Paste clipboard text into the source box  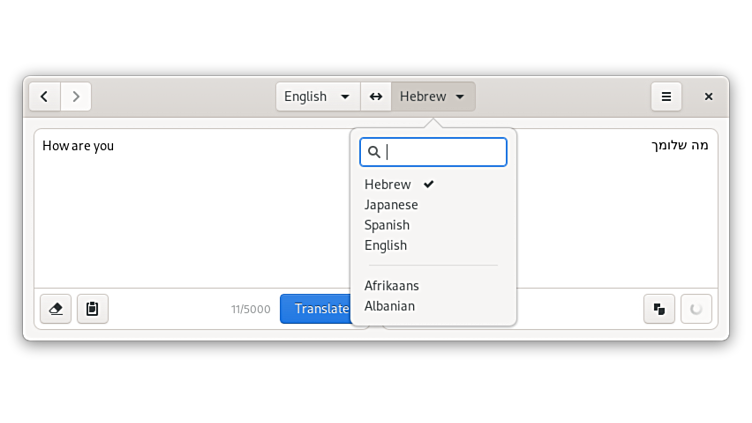click(x=92, y=309)
